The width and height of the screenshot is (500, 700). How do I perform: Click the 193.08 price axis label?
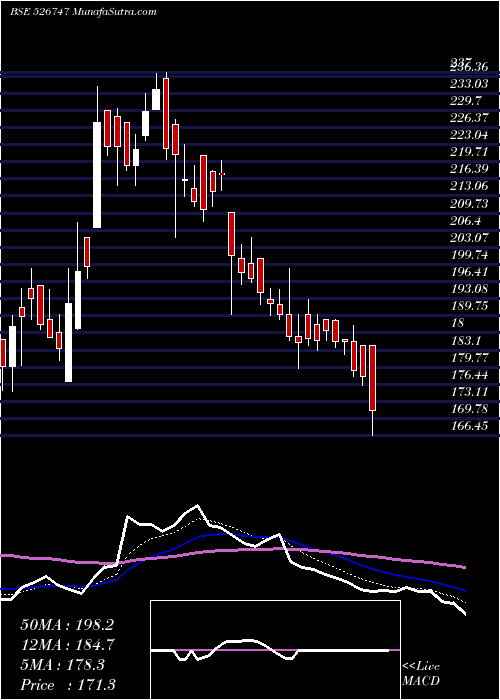coord(469,289)
